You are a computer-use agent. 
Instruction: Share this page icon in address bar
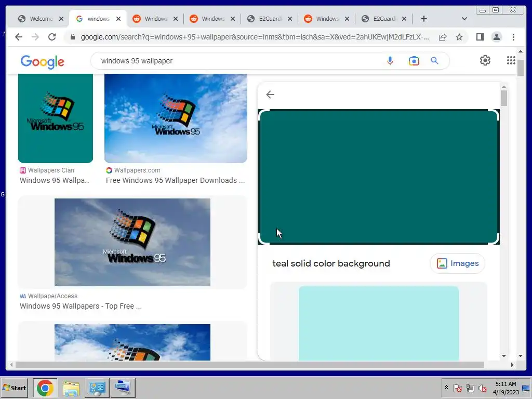pos(443,37)
